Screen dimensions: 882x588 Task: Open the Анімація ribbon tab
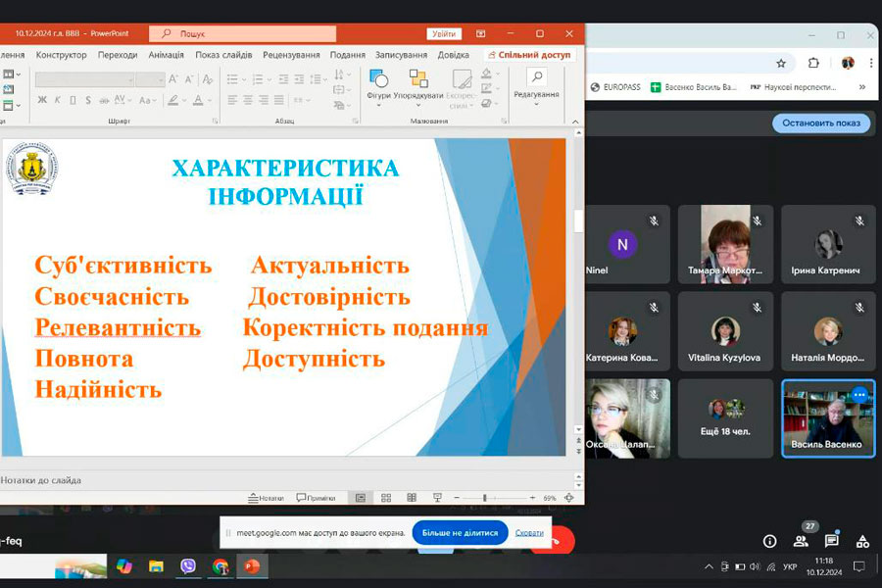[167, 55]
